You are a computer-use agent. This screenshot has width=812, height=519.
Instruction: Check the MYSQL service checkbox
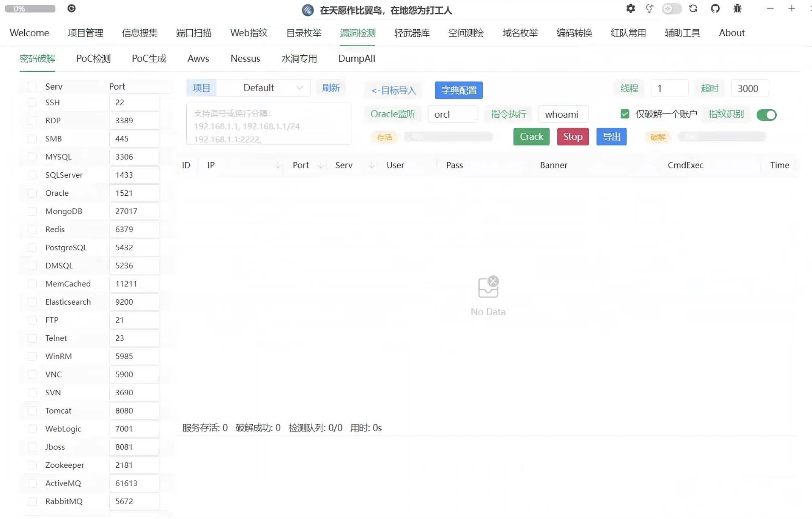click(x=32, y=157)
